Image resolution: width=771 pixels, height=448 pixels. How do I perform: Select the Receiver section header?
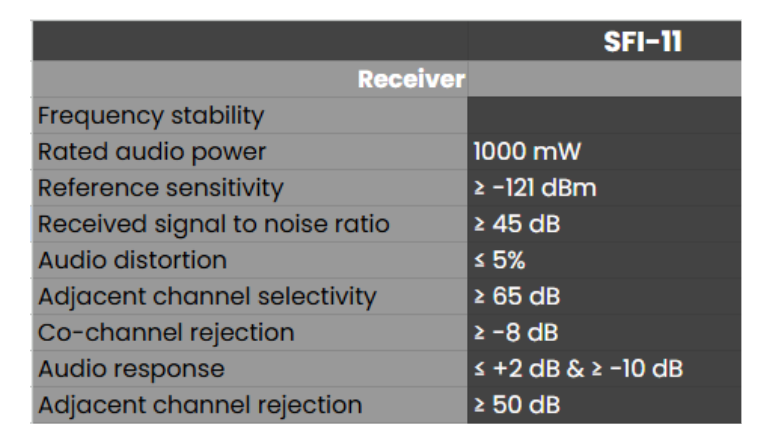coord(410,79)
